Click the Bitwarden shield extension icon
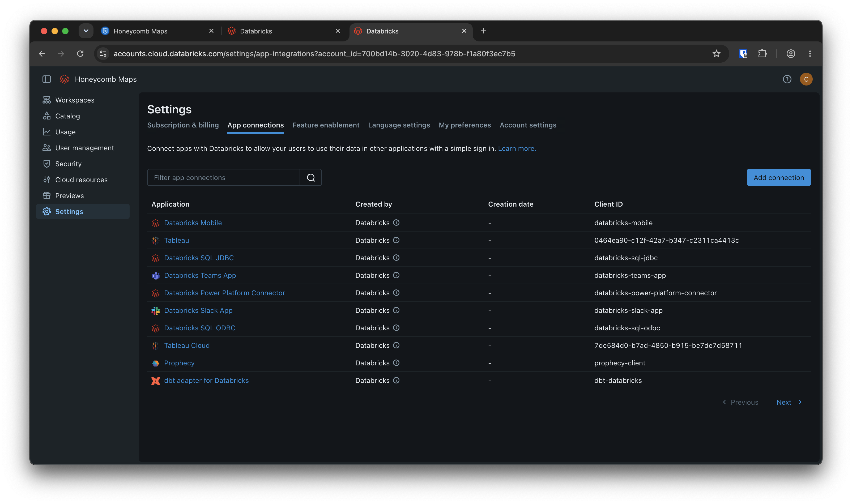Screen dimensions: 852x504 (743, 54)
